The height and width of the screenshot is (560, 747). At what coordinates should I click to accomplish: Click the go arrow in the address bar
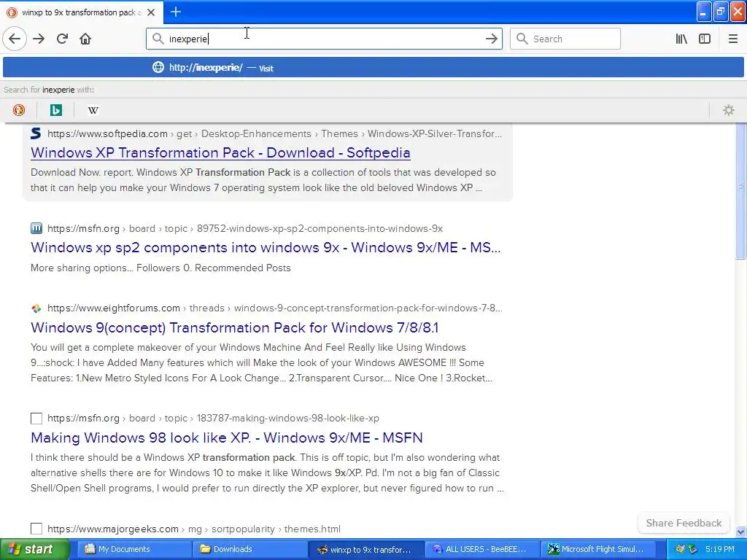(491, 39)
